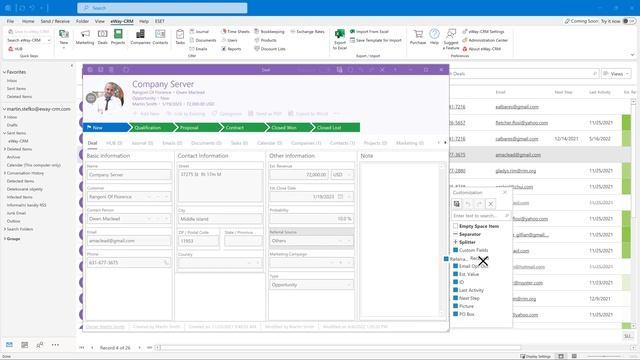
Task: Switch to the Home ribbon tab
Action: (28, 21)
